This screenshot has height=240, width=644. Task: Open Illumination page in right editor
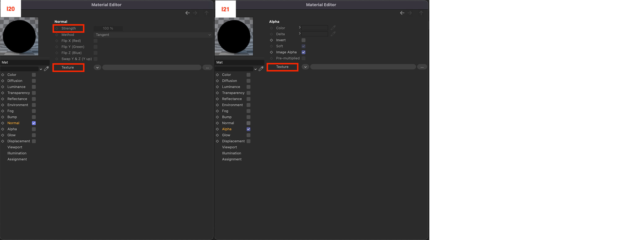pyautogui.click(x=231, y=153)
